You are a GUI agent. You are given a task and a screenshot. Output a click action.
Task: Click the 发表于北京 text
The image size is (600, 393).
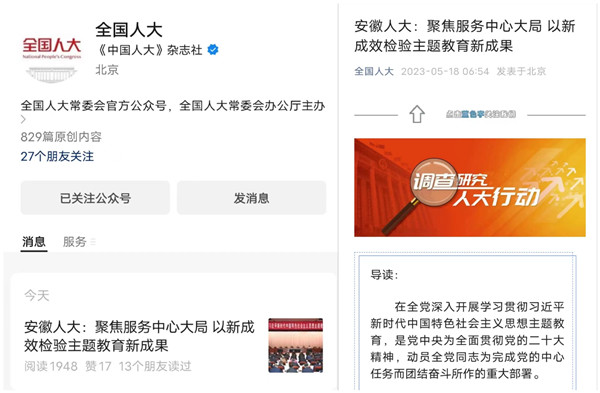click(x=521, y=71)
